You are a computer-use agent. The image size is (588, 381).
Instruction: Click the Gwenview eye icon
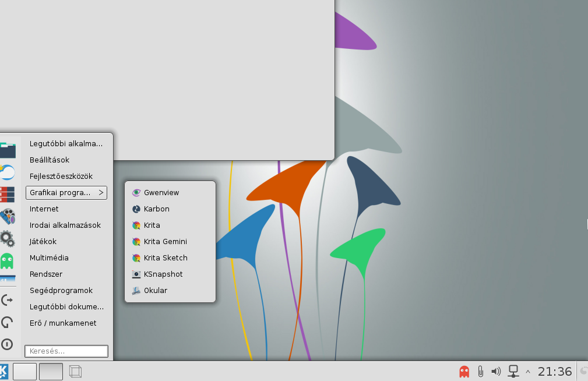136,193
